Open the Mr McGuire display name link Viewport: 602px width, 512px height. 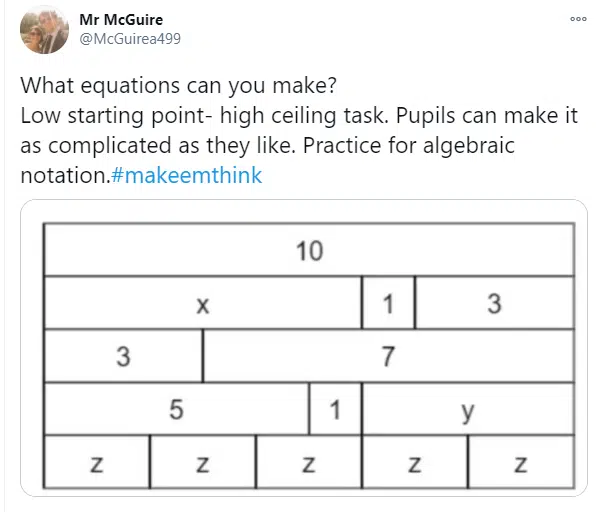(x=121, y=20)
